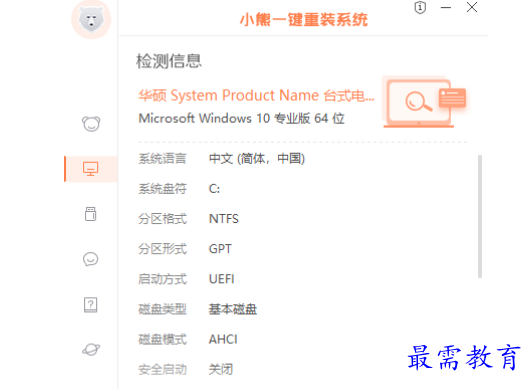Screen dimensions: 529x389
Task: Click the 分区格式 label
Action: point(162,219)
